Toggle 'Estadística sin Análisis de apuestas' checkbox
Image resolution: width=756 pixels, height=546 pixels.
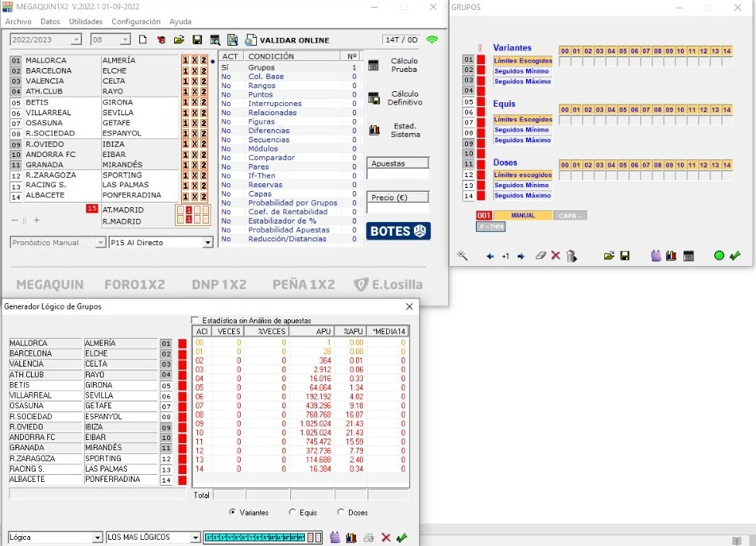195,320
